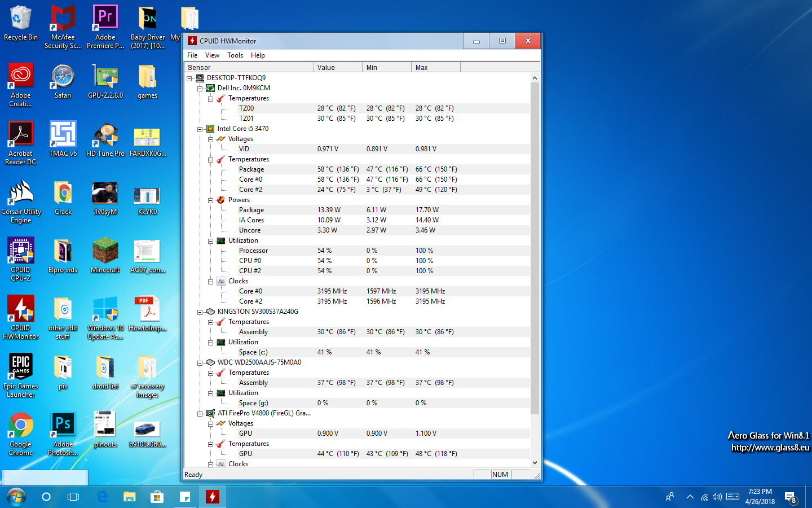Open the View menu
This screenshot has height=508, width=812.
(212, 55)
